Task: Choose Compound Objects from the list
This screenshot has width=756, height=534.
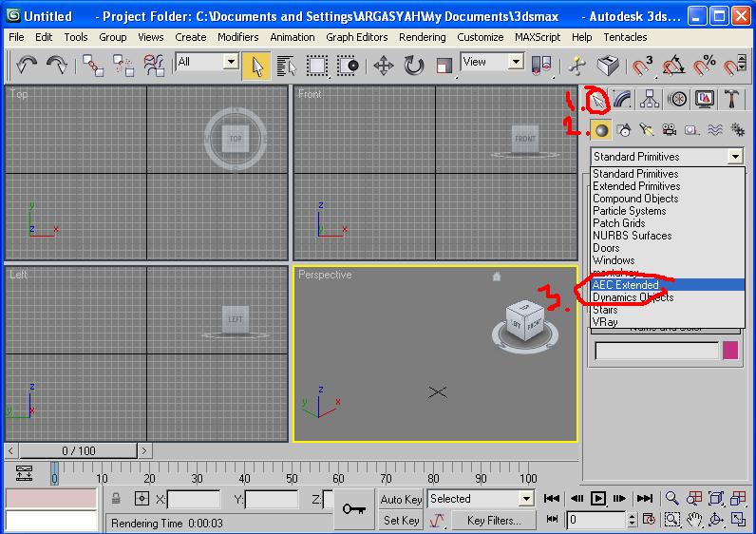Action: point(668,199)
